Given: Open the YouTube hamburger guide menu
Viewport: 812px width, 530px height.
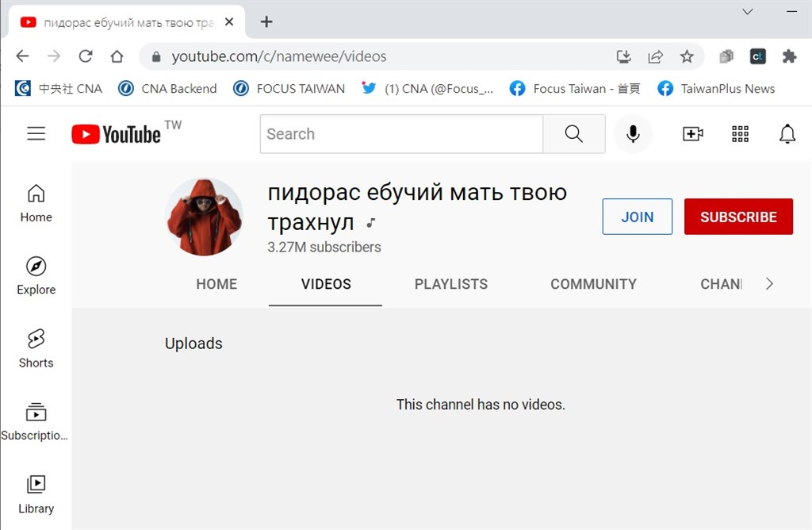Looking at the screenshot, I should pos(36,133).
